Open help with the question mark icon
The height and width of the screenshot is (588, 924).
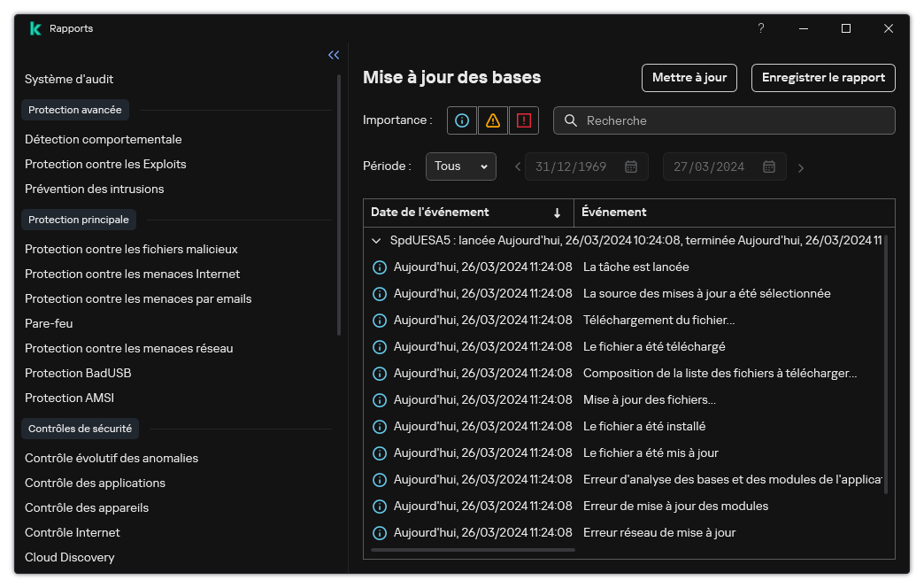click(x=760, y=28)
